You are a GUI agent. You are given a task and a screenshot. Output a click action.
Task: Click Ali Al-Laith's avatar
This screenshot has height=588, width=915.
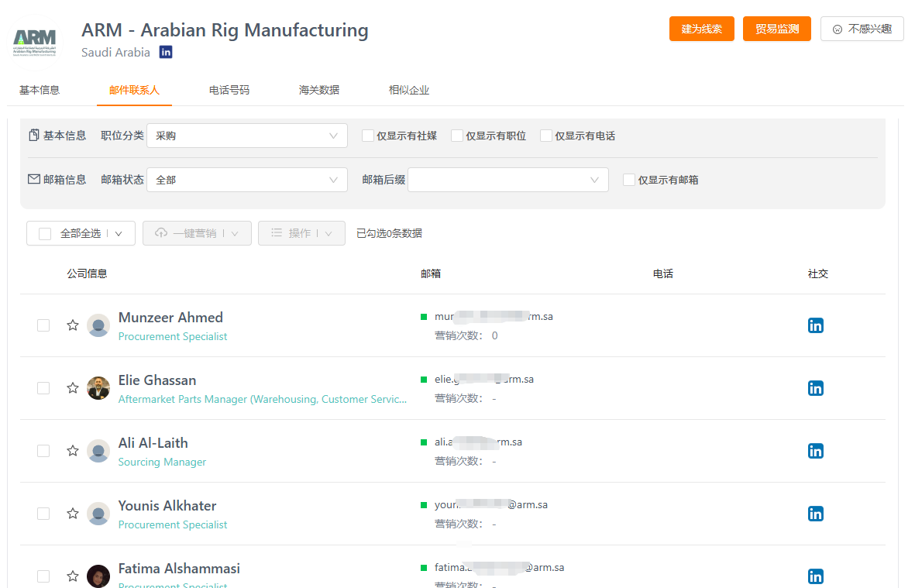[98, 451]
